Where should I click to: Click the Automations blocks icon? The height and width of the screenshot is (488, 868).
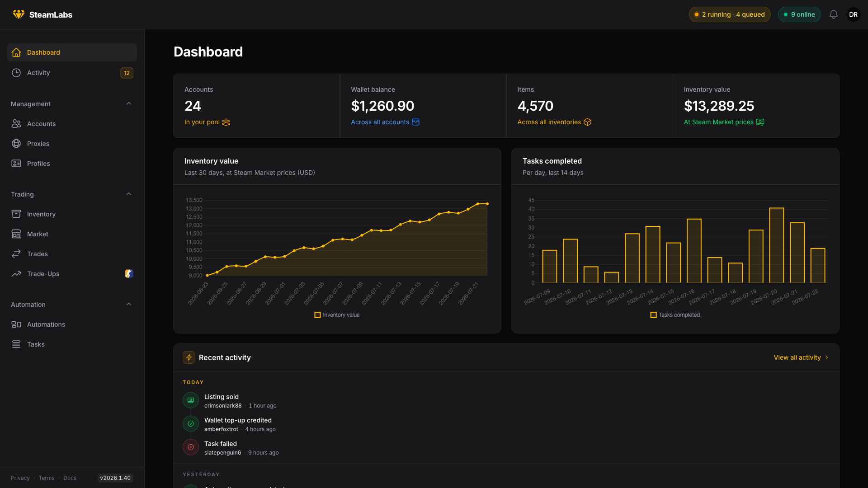(16, 324)
